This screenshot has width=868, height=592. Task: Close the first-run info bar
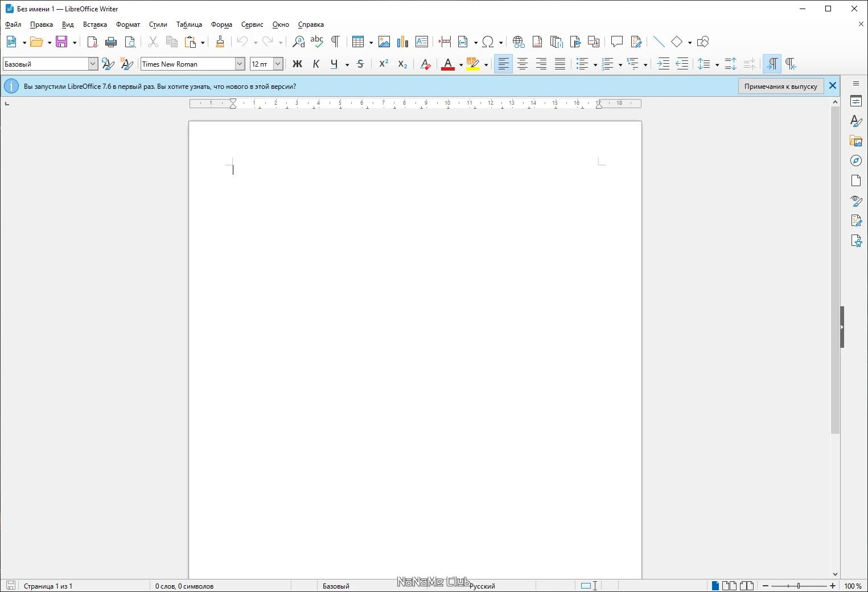pyautogui.click(x=833, y=86)
